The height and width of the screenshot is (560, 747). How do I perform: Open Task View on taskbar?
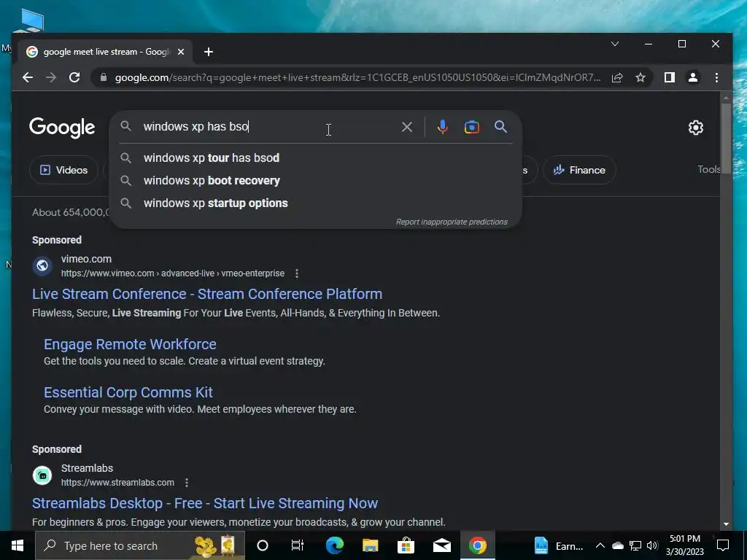point(298,545)
